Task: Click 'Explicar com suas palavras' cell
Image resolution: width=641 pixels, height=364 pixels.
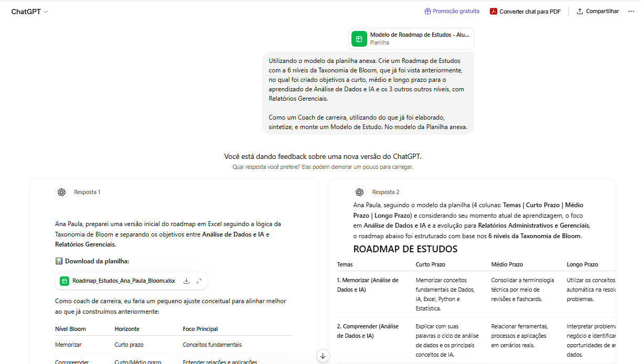Action: click(446, 340)
